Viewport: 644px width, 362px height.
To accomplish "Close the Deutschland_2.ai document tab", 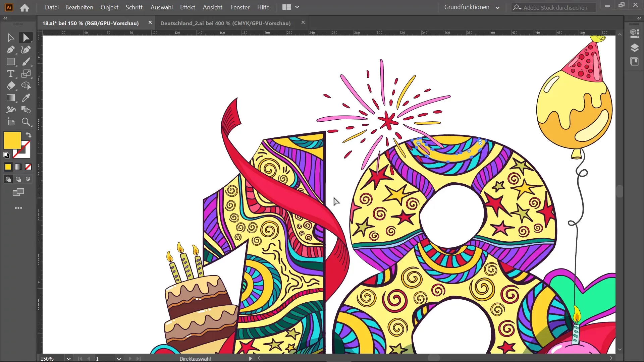I will (x=303, y=22).
